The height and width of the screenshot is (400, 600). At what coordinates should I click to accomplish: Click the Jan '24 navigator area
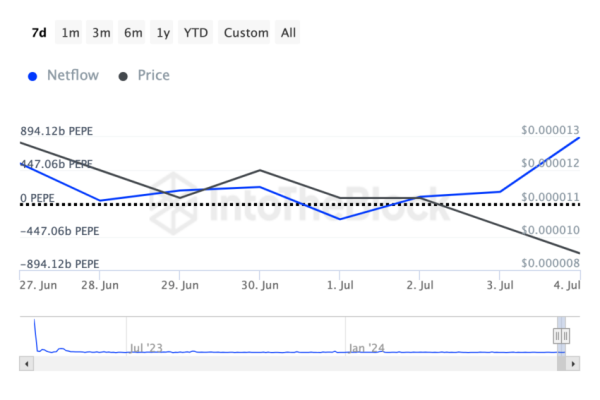(365, 347)
